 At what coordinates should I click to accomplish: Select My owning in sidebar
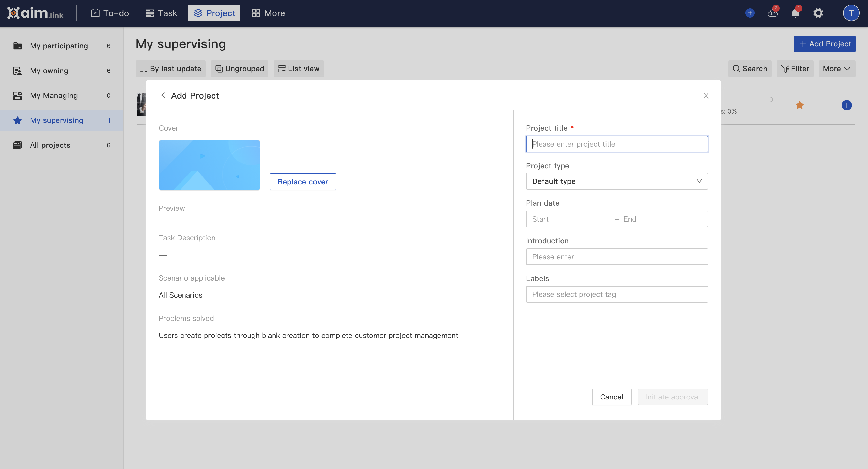49,71
